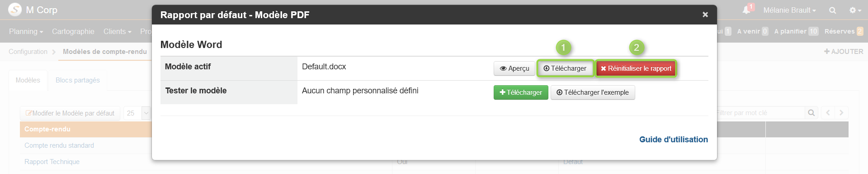Open Cartographie menu item

click(x=73, y=31)
